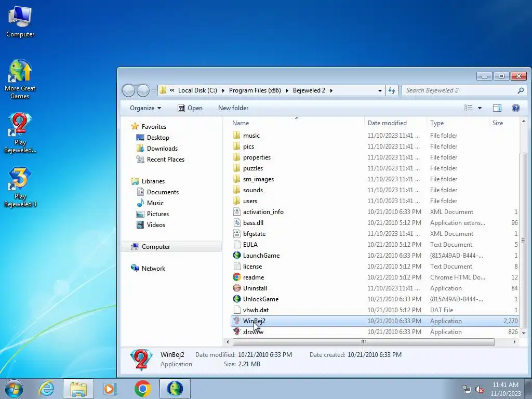The height and width of the screenshot is (399, 532).
Task: Select the LaunchGame file icon
Action: (x=237, y=255)
